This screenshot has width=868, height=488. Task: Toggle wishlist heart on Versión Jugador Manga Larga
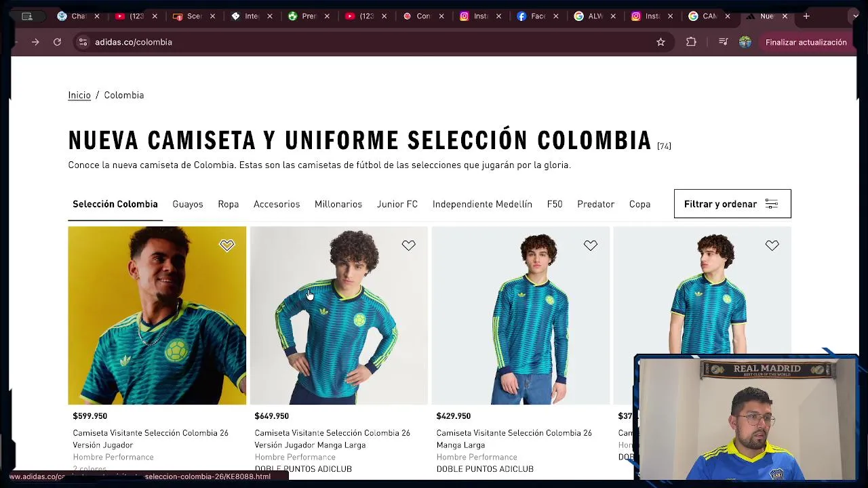[x=408, y=245]
